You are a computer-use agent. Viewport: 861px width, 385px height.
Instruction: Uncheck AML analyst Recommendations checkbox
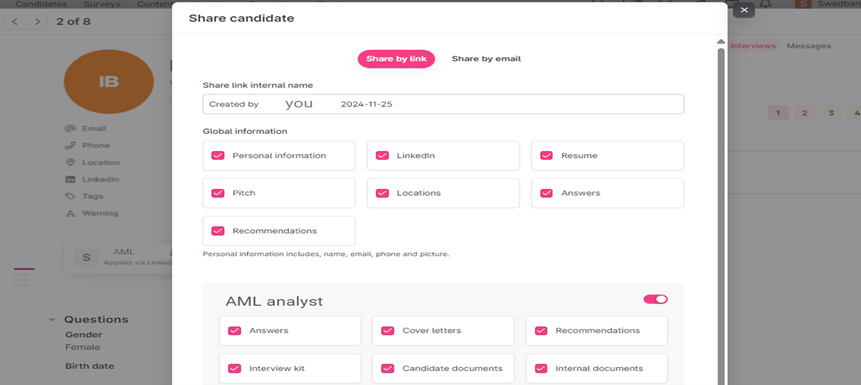click(541, 331)
